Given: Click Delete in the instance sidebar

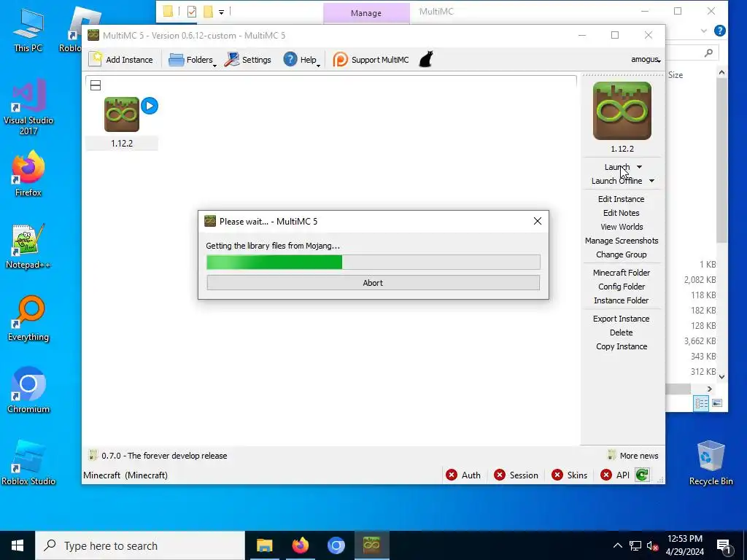Looking at the screenshot, I should pyautogui.click(x=622, y=332).
